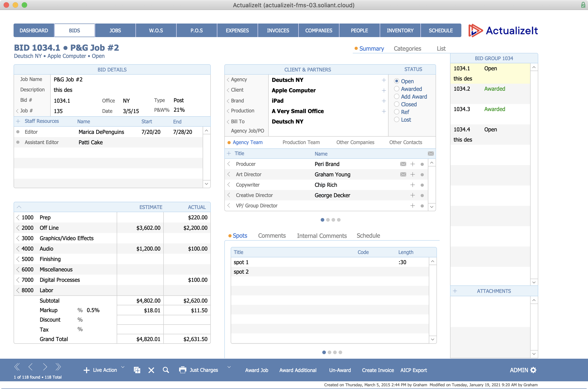Open the INVOICES tab
The image size is (588, 389).
[x=278, y=31]
